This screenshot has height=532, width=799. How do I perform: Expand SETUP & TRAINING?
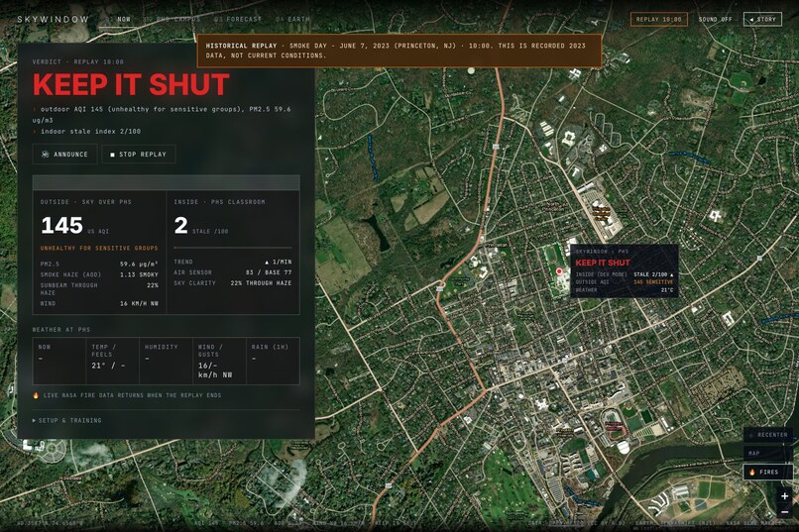(x=66, y=420)
